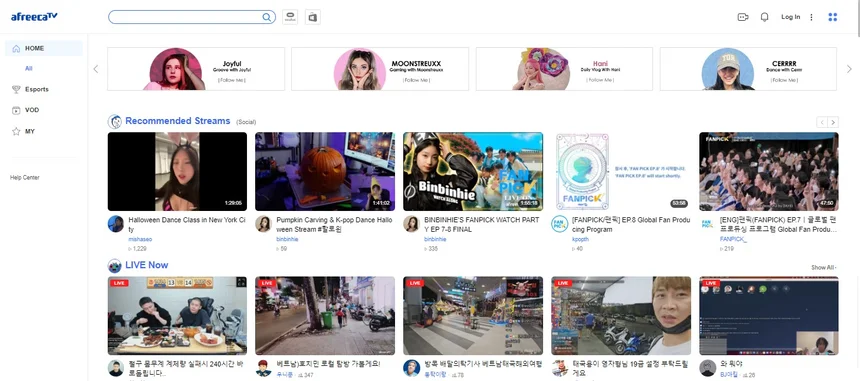This screenshot has width=860, height=381.
Task: Follow Joyful via Follow Me button
Action: tap(232, 80)
